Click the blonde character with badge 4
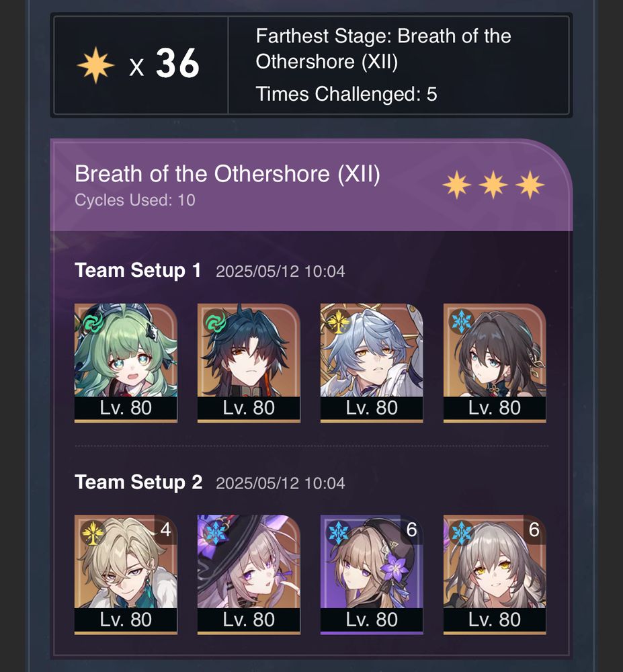The height and width of the screenshot is (672, 623). pos(126,575)
